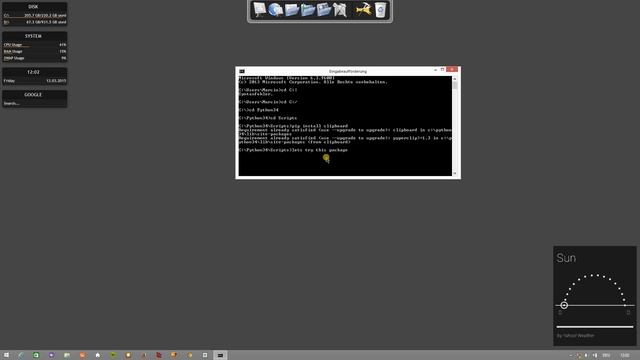
Task: Click into the Google search field widget
Action: click(34, 103)
